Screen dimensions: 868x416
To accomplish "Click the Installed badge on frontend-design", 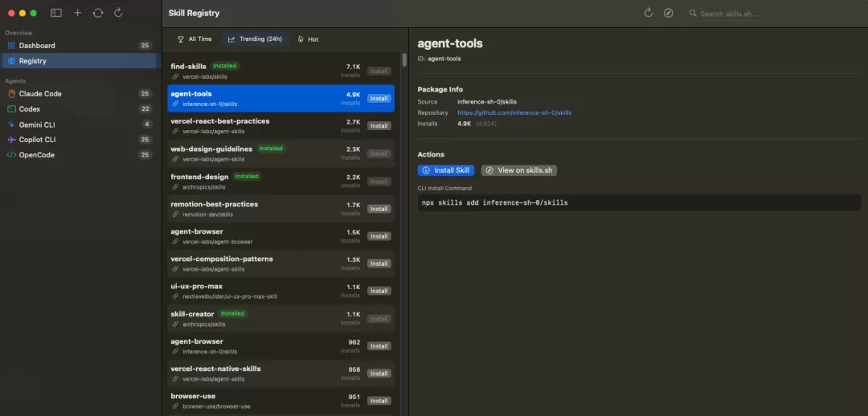I will click(247, 177).
